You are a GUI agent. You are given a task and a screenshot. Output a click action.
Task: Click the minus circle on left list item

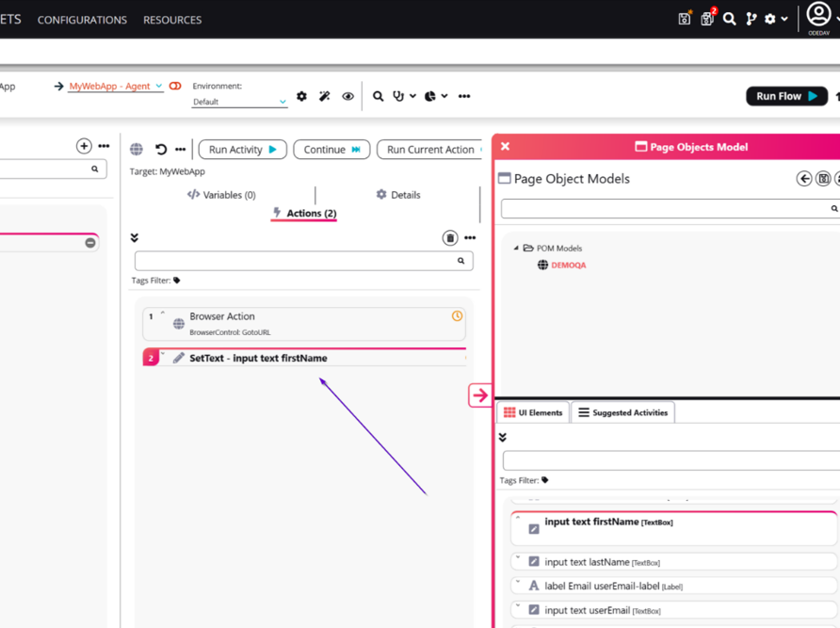(x=90, y=243)
